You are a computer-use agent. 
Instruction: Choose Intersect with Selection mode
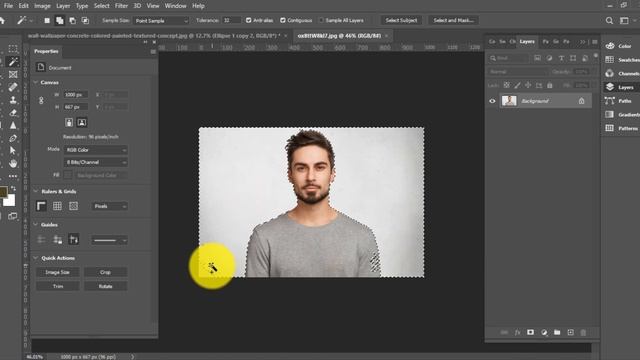(85, 20)
